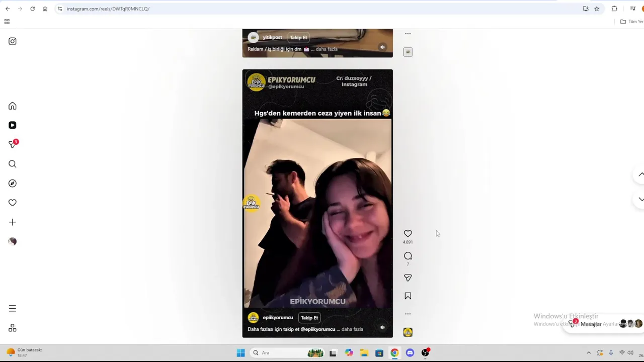Click the taskbar Ara search box

[287, 353]
